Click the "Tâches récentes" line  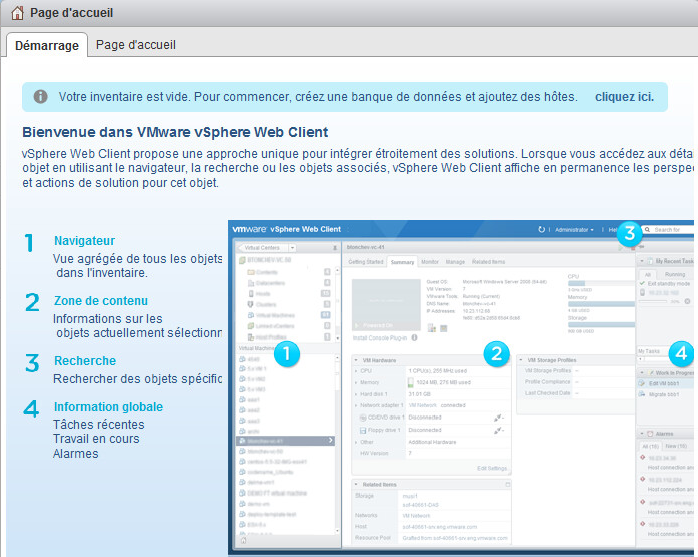coord(99,425)
